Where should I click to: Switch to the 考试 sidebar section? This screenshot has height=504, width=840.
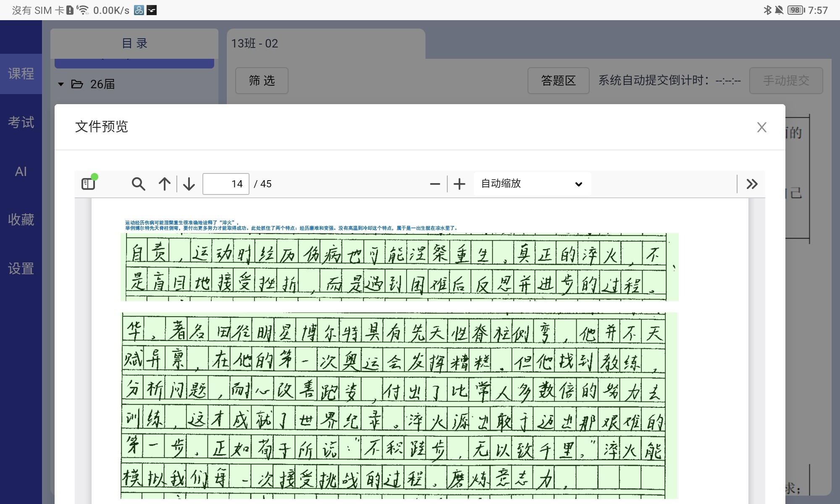pyautogui.click(x=21, y=123)
